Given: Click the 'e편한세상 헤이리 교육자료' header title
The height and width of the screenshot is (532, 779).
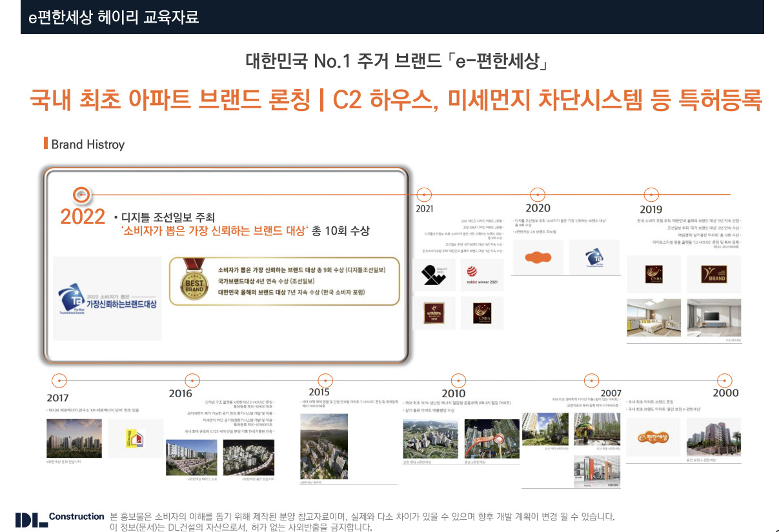Looking at the screenshot, I should (114, 18).
